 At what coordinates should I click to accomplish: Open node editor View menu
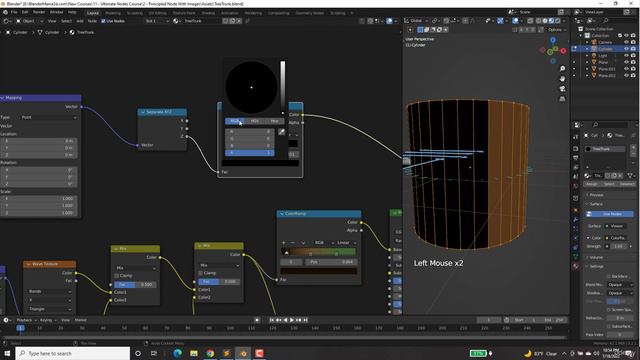pos(52,21)
